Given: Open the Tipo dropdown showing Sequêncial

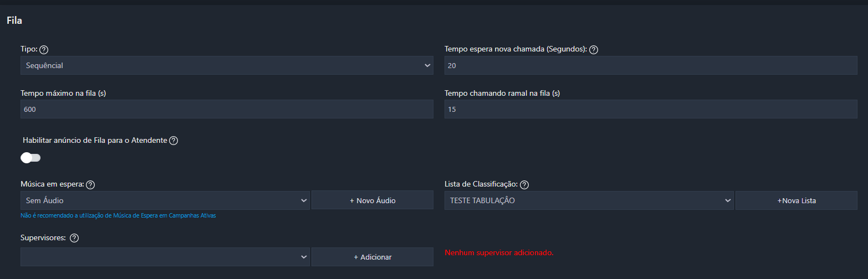Looking at the screenshot, I should pyautogui.click(x=227, y=65).
